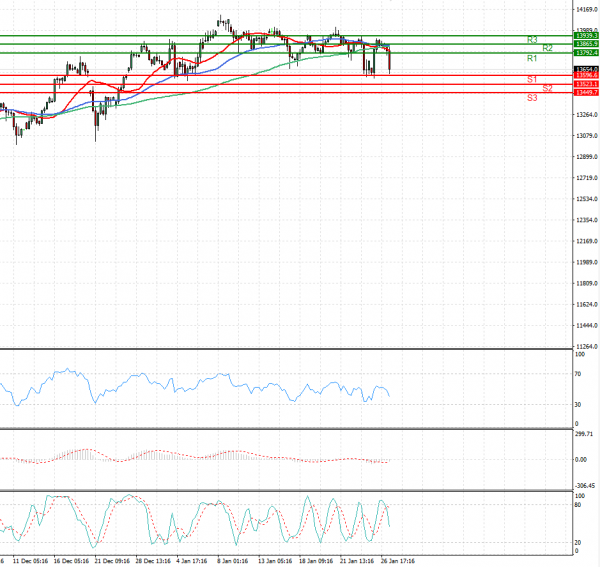Image resolution: width=600 pixels, height=567 pixels.
Task: Click the 11444.0 price axis label
Action: click(x=587, y=326)
